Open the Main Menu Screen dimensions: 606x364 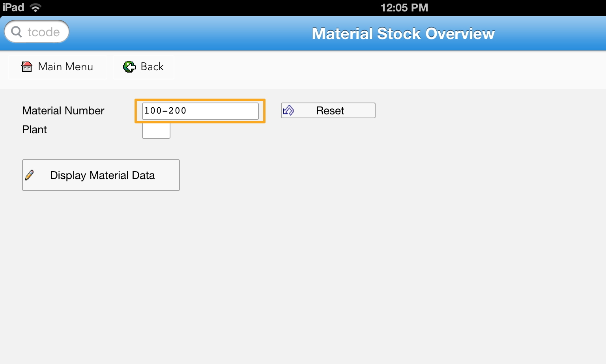point(58,67)
